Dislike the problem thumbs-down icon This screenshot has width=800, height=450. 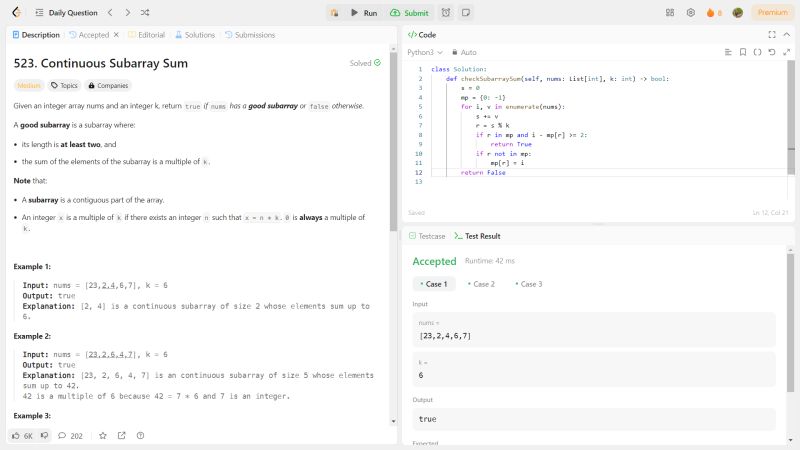click(x=44, y=436)
